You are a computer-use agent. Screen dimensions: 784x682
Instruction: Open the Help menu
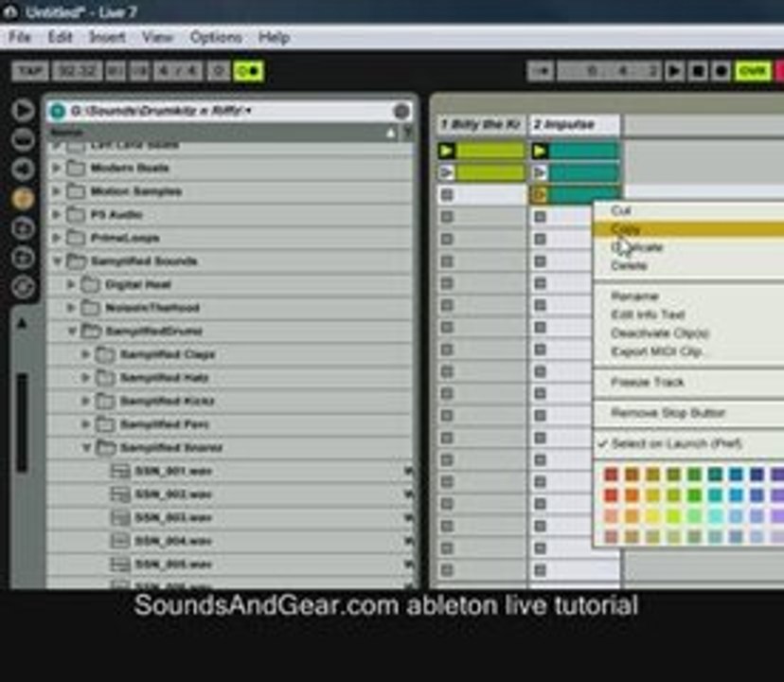tap(274, 37)
